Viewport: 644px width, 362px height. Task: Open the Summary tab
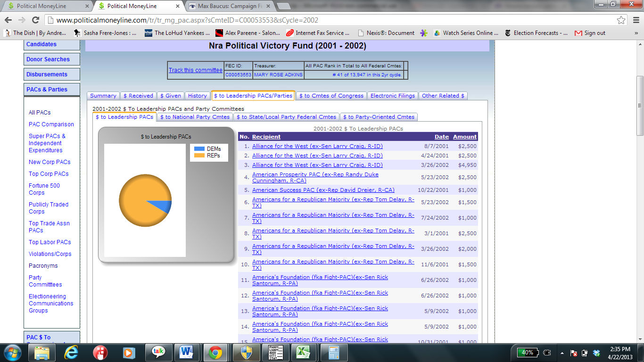[x=103, y=96]
